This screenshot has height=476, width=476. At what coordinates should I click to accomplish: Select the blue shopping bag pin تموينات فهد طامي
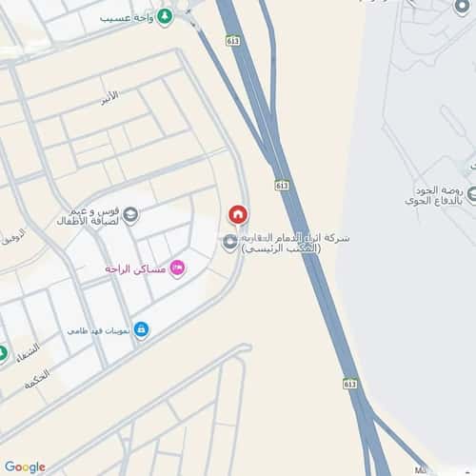point(141,330)
